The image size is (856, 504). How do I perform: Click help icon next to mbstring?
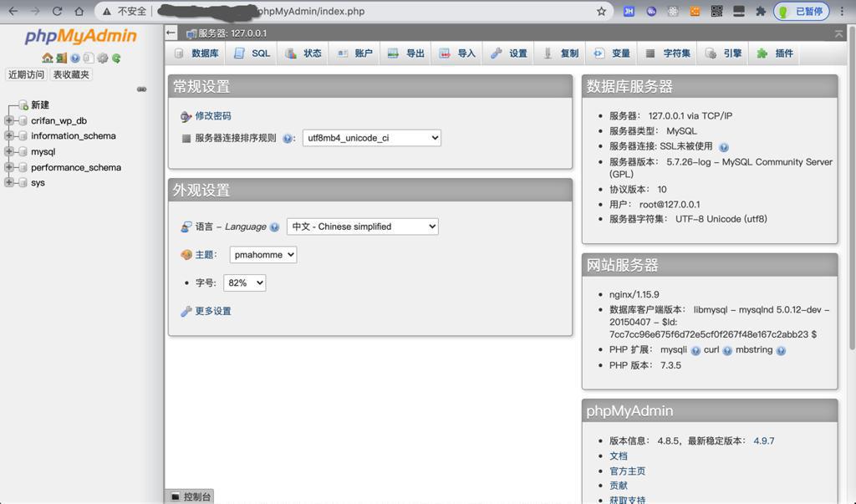click(781, 350)
